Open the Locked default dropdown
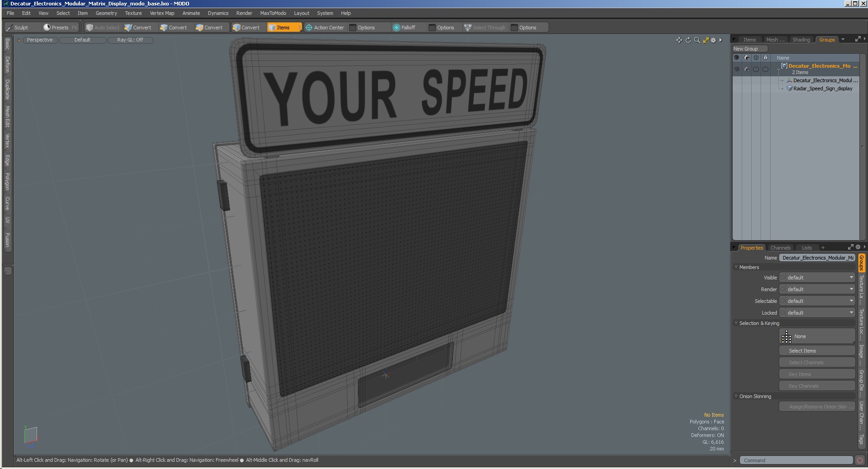Screen dimensions: 868x469 820,313
